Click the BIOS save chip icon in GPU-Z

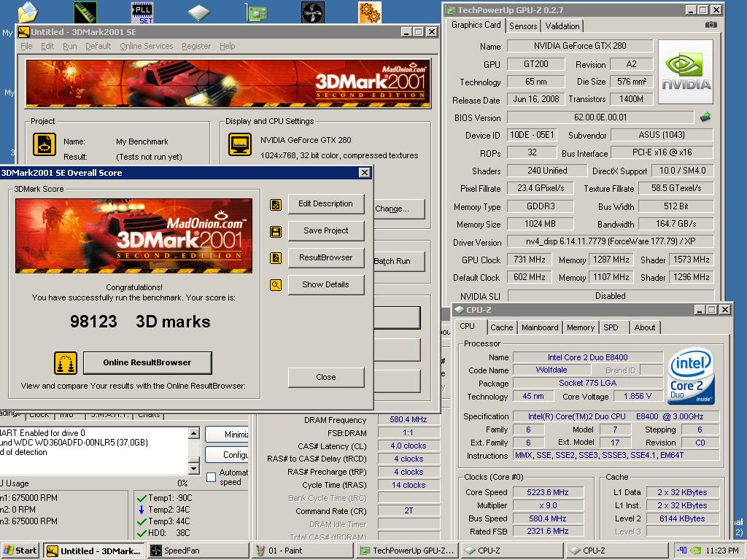point(705,117)
